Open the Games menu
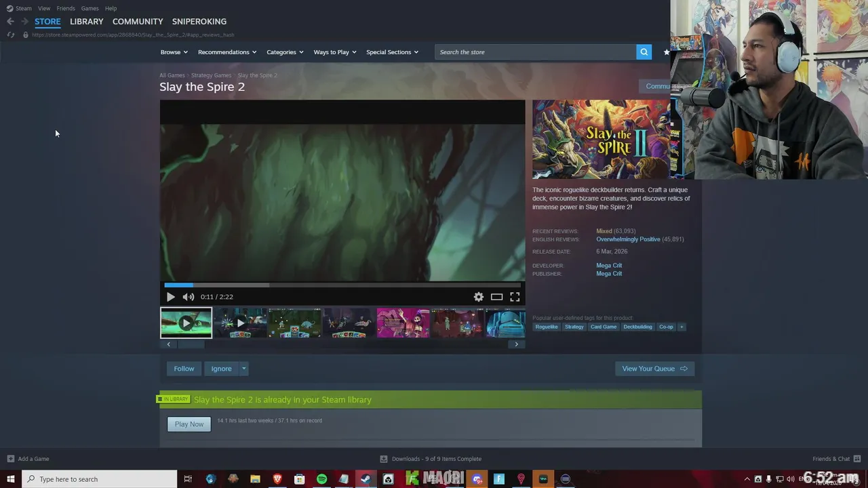868x488 pixels. pyautogui.click(x=90, y=8)
